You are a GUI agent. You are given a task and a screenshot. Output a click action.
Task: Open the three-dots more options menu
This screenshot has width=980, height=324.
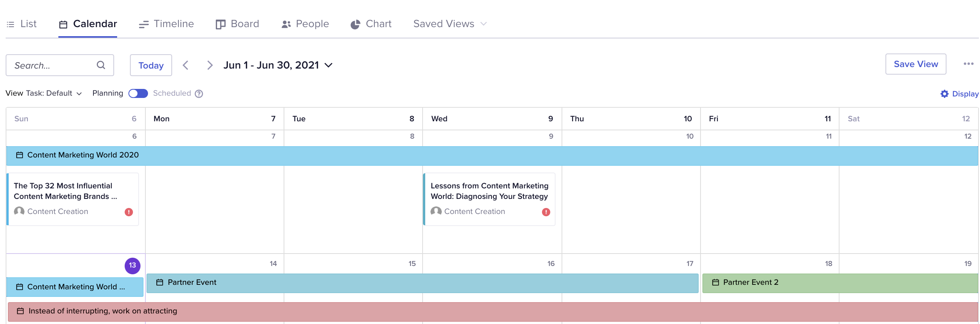coord(968,64)
